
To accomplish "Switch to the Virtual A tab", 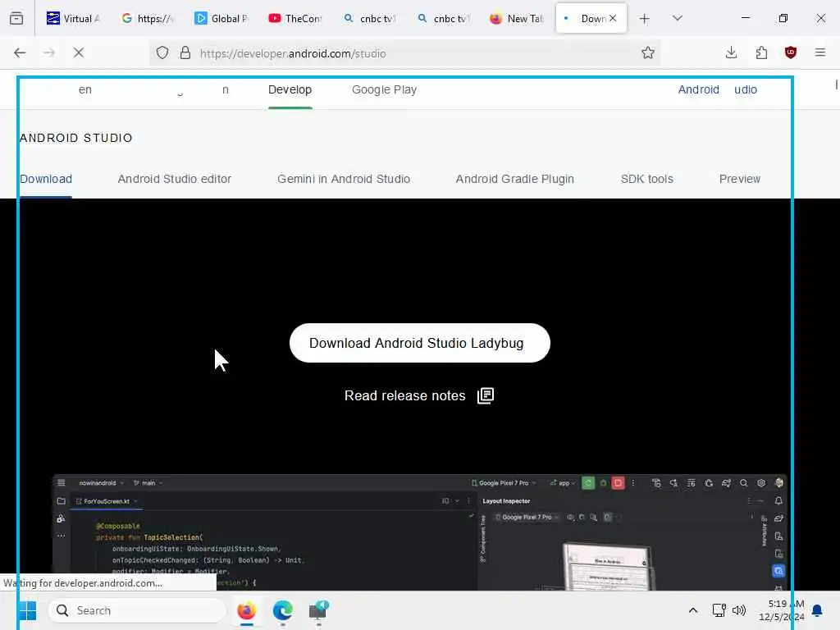I will coord(73,18).
